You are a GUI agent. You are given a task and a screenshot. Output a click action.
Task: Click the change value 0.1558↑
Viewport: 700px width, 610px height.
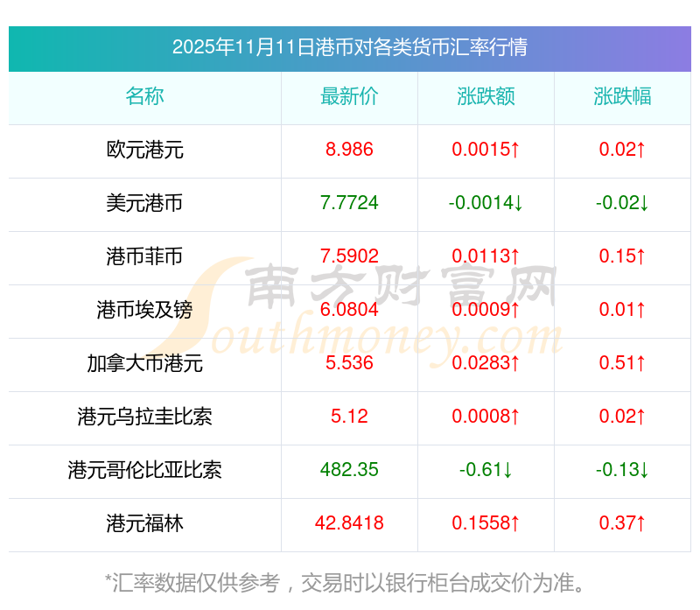click(486, 523)
